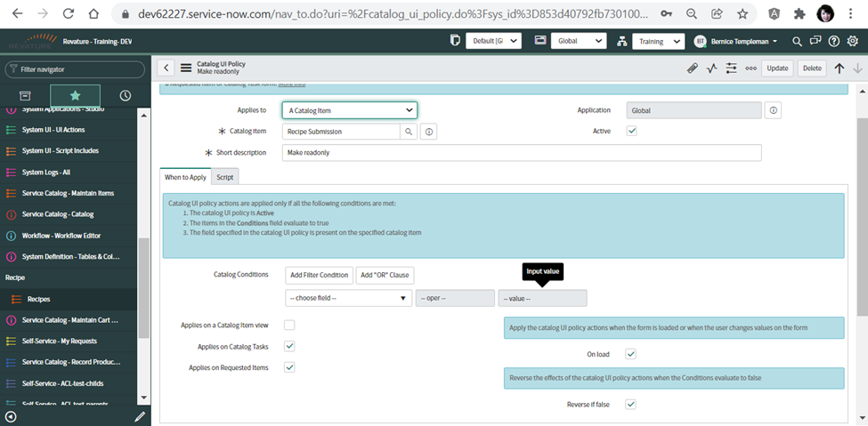Screen dimensions: 868x426
Task: Open the update set Default dropdown
Action: [493, 41]
